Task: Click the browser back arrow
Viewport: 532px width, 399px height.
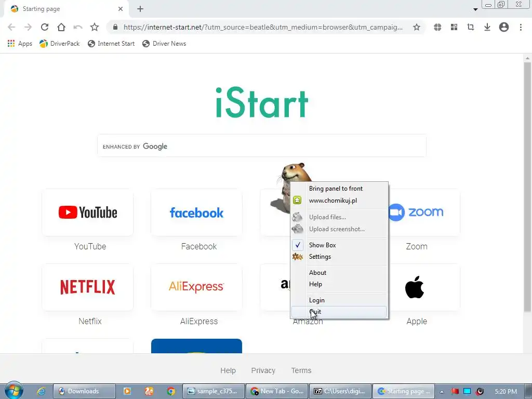Action: tap(11, 27)
